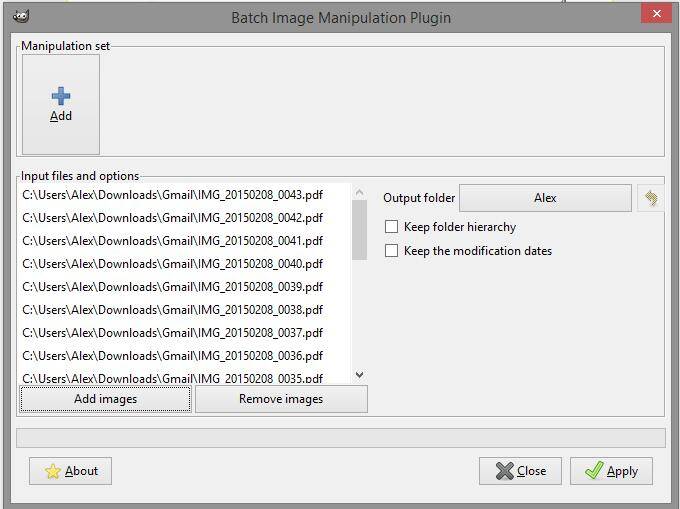Select IMG_20150208_0042.pdf in the list
The width and height of the screenshot is (680, 509).
coord(184,218)
